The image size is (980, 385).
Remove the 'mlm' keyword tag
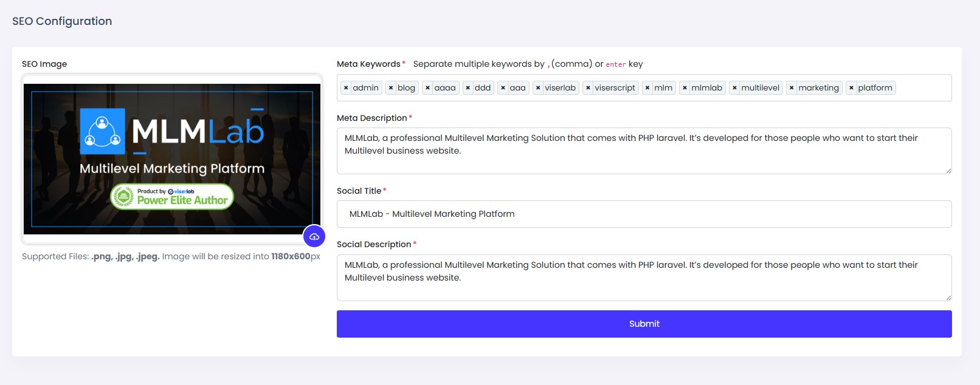click(x=647, y=88)
